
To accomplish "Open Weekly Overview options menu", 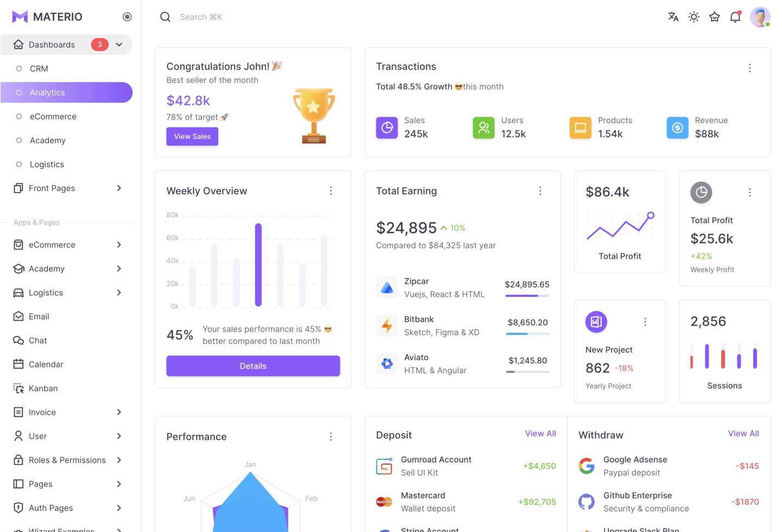I will click(331, 191).
